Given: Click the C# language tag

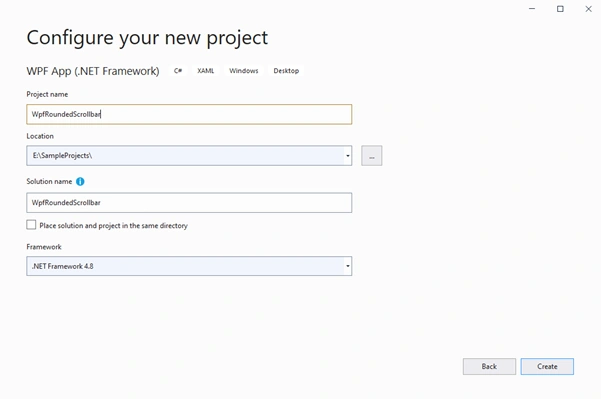Looking at the screenshot, I should click(x=178, y=71).
